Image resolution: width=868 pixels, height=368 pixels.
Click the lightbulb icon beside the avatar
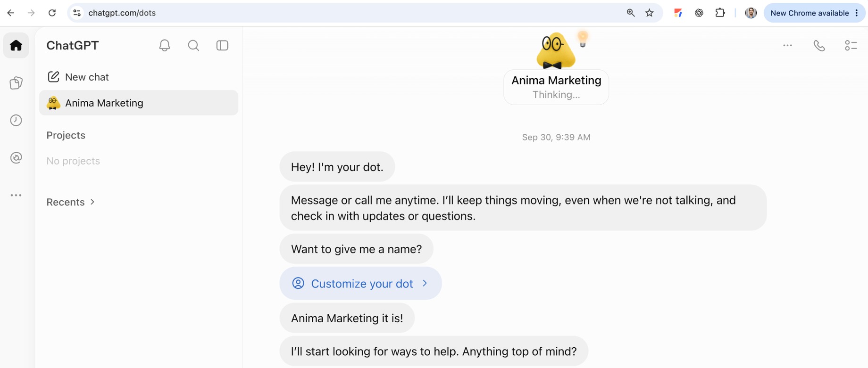pos(583,39)
